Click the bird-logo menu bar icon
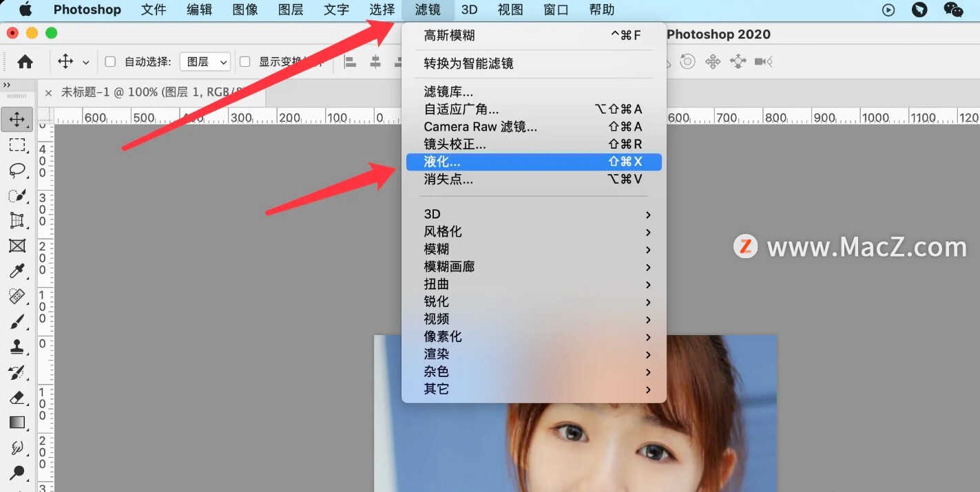Image resolution: width=980 pixels, height=492 pixels. [x=919, y=10]
